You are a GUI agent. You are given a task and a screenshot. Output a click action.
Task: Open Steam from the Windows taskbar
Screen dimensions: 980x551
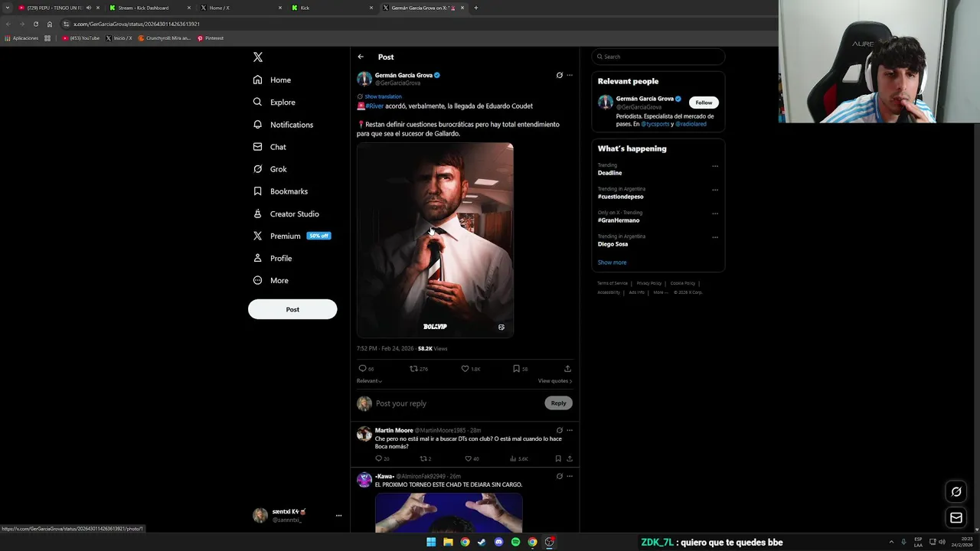482,542
